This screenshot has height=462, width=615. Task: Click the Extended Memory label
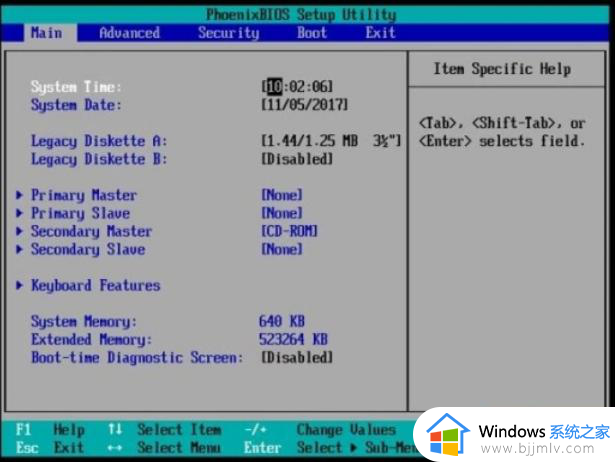[91, 339]
